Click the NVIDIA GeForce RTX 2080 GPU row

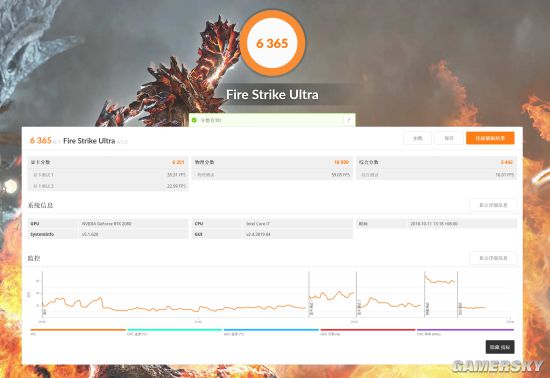click(108, 223)
